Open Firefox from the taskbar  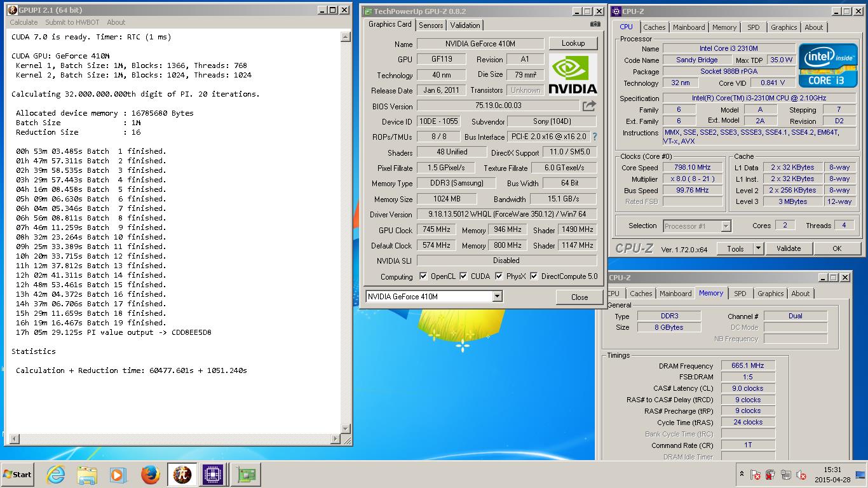click(x=150, y=474)
